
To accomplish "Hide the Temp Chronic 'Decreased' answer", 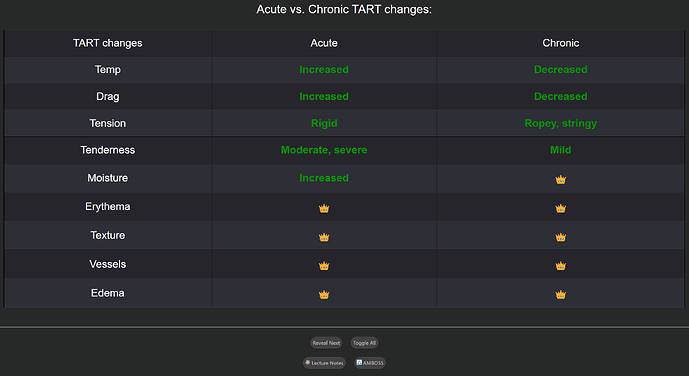I will coord(560,69).
